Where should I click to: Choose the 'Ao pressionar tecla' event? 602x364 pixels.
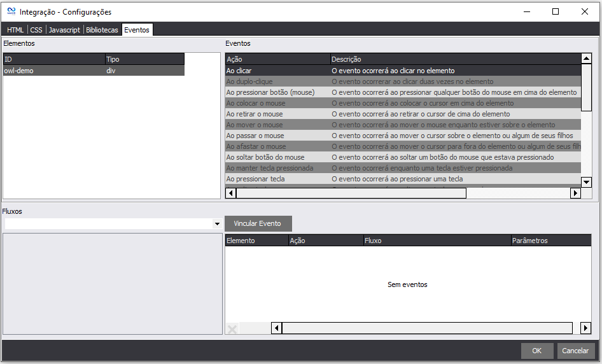(x=277, y=179)
